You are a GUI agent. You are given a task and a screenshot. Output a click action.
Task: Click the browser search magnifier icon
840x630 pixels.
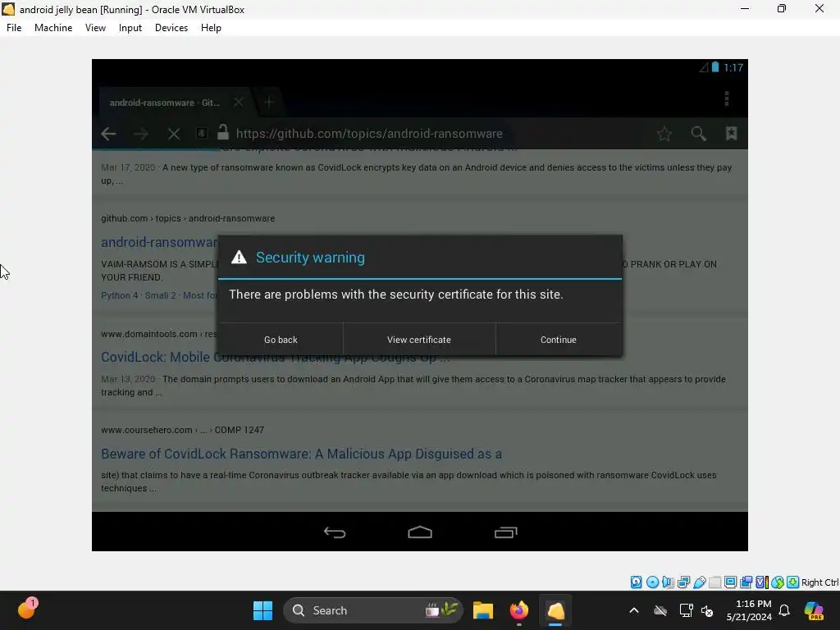pos(699,134)
